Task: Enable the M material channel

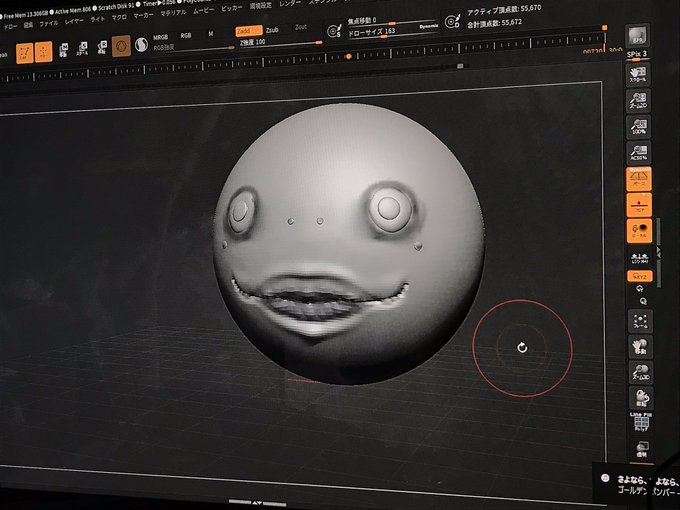Action: 211,34
